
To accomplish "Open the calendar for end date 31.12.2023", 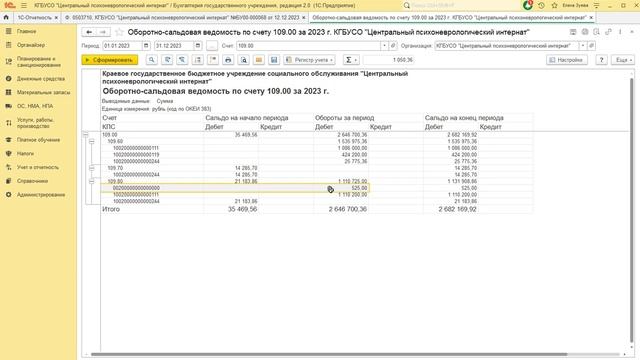I will point(198,46).
